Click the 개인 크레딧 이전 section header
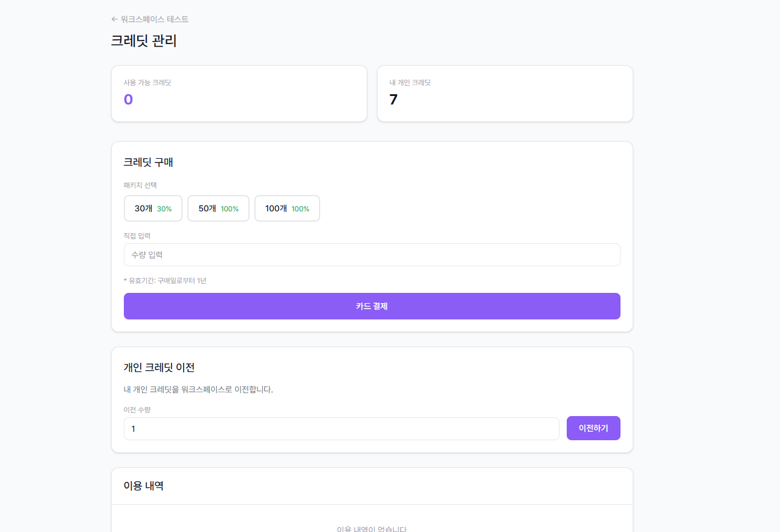The width and height of the screenshot is (780, 532). point(158,367)
